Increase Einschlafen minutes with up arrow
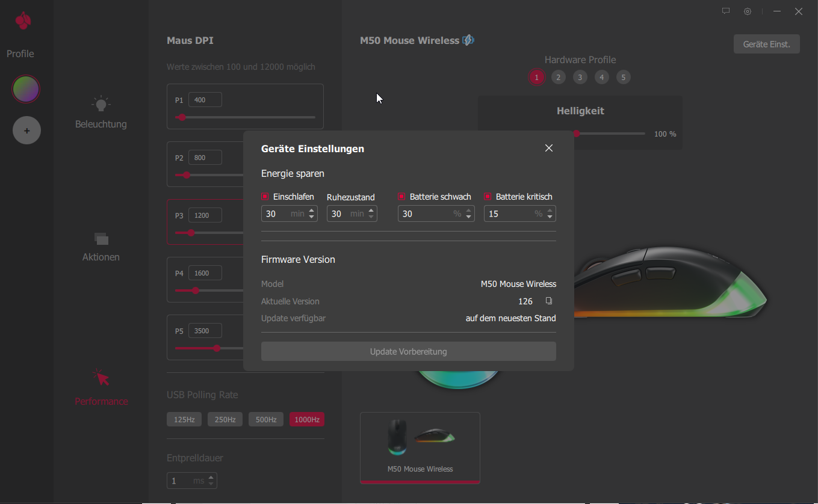 tap(311, 210)
